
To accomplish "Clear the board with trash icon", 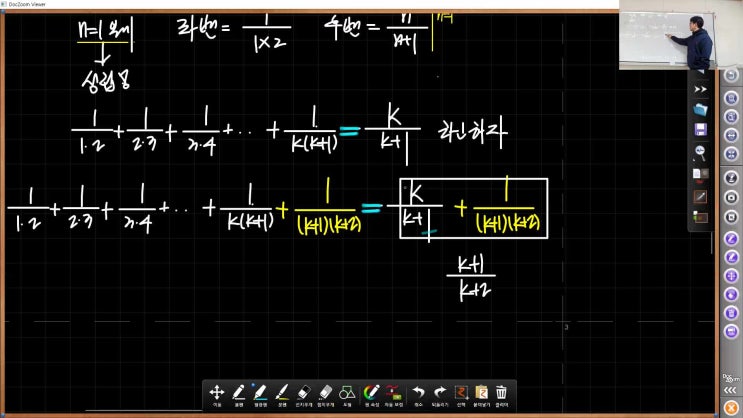I will 501,392.
